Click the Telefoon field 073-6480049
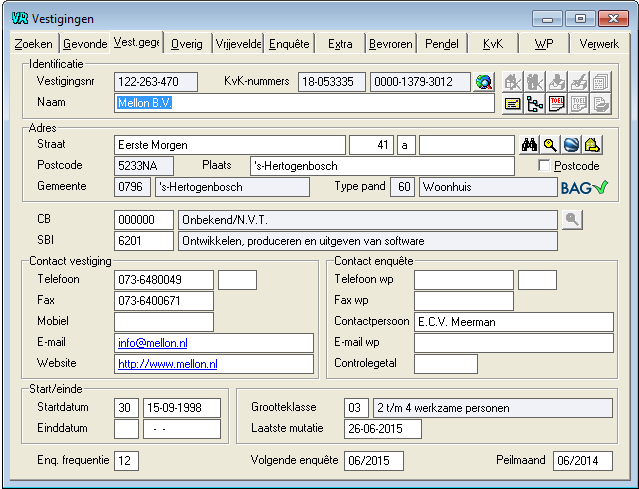This screenshot has height=489, width=639. (x=164, y=280)
